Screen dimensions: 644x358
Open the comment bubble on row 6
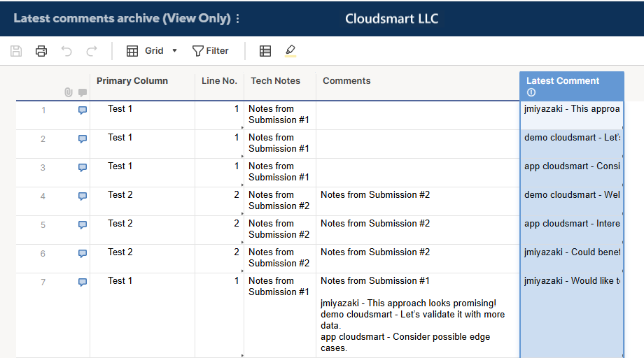coord(83,254)
